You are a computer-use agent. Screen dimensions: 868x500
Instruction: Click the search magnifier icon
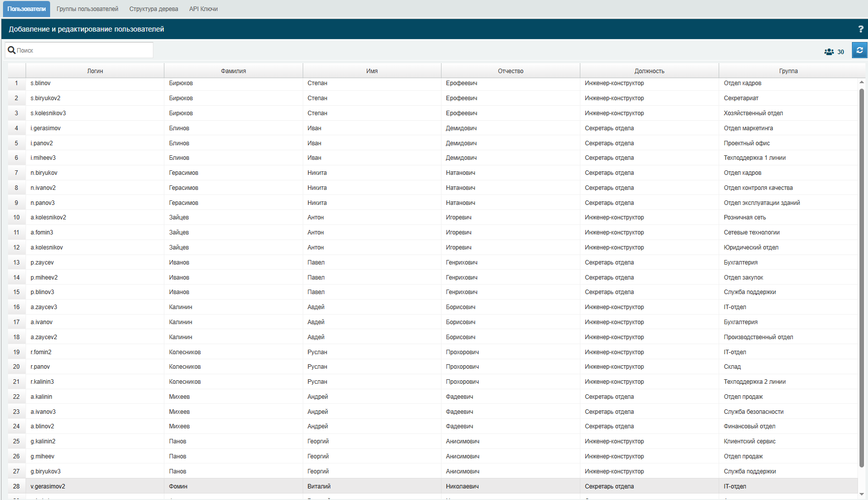pos(12,50)
